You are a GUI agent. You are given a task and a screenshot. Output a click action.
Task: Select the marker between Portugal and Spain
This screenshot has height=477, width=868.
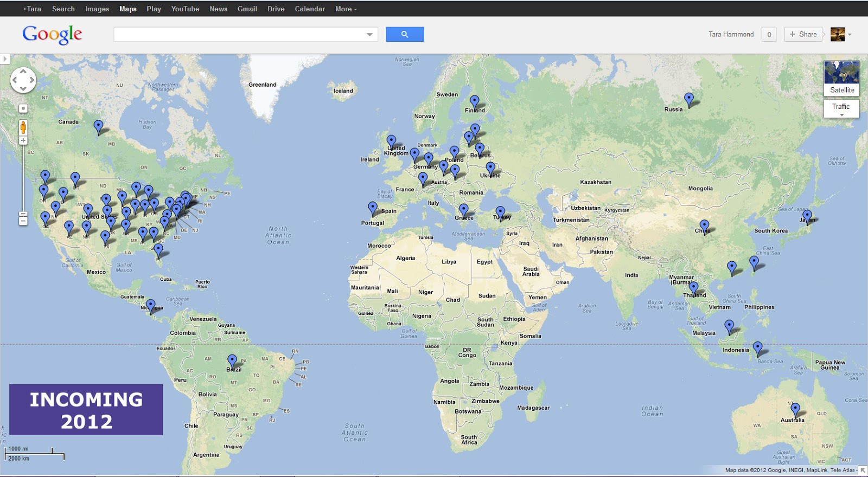(x=373, y=209)
